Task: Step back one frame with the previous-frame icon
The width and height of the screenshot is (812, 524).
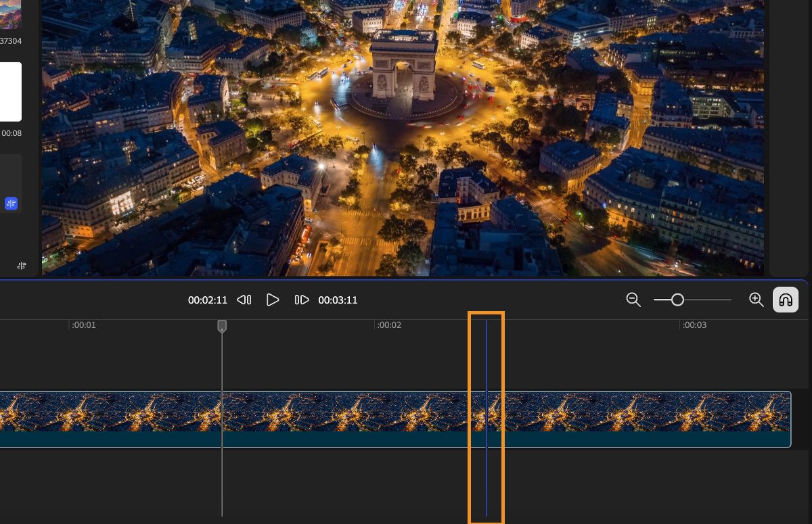Action: (243, 300)
